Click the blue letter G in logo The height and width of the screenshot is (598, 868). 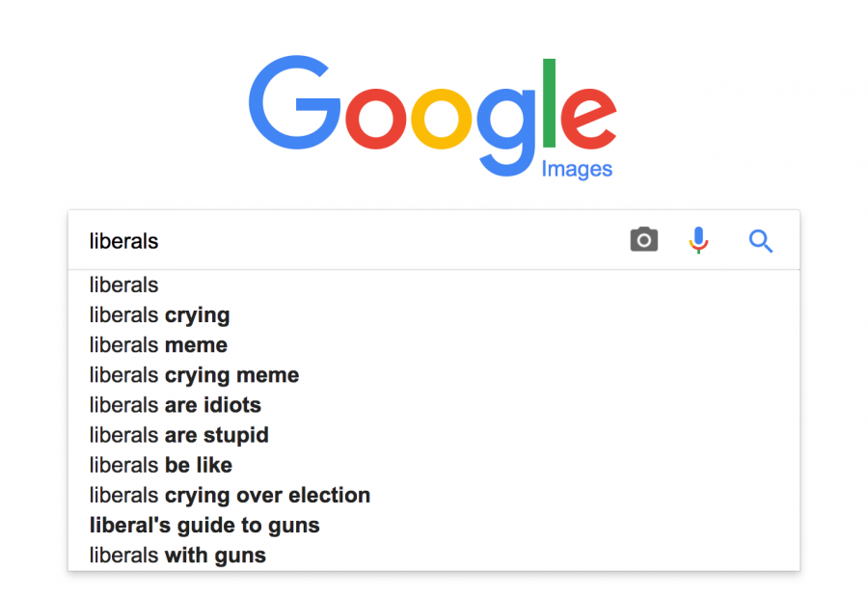294,102
